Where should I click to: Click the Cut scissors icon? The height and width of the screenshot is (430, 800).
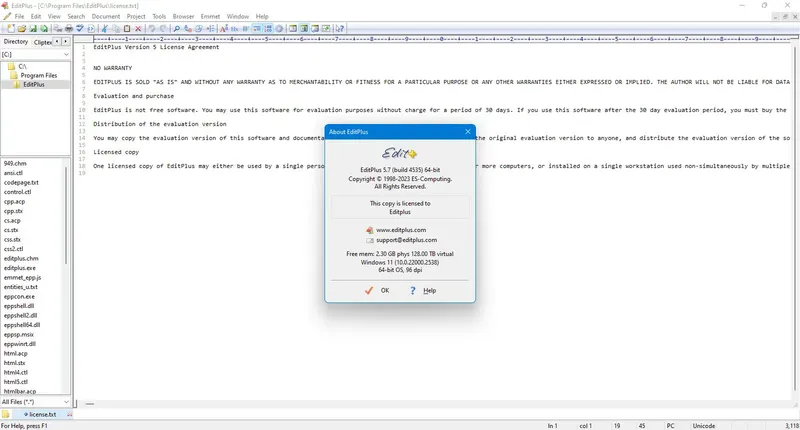105,29
